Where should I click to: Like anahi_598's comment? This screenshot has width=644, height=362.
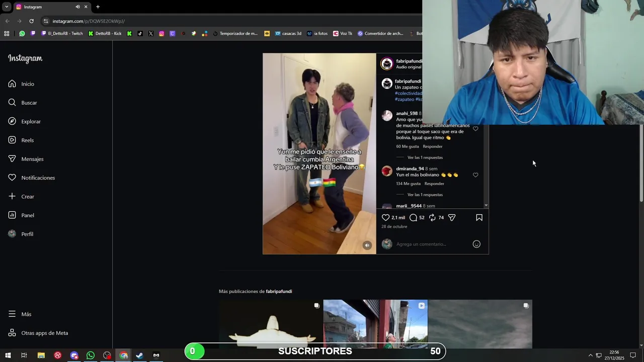(x=475, y=129)
